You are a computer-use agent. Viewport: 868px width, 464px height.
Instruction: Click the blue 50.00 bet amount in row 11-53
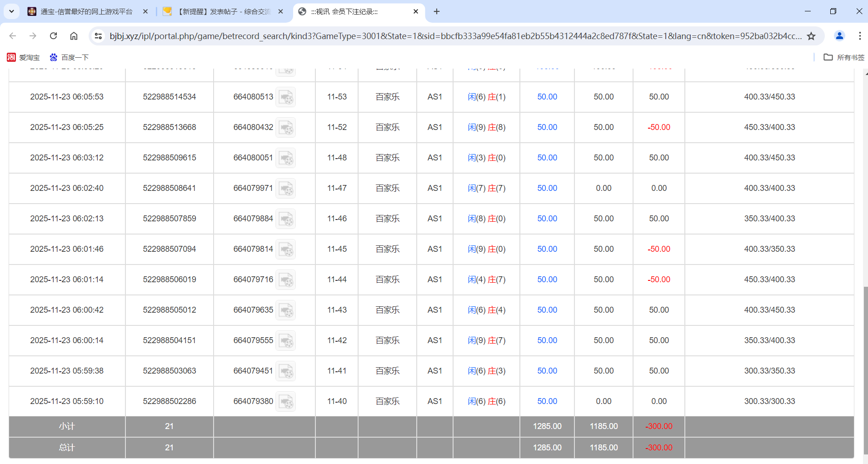547,97
